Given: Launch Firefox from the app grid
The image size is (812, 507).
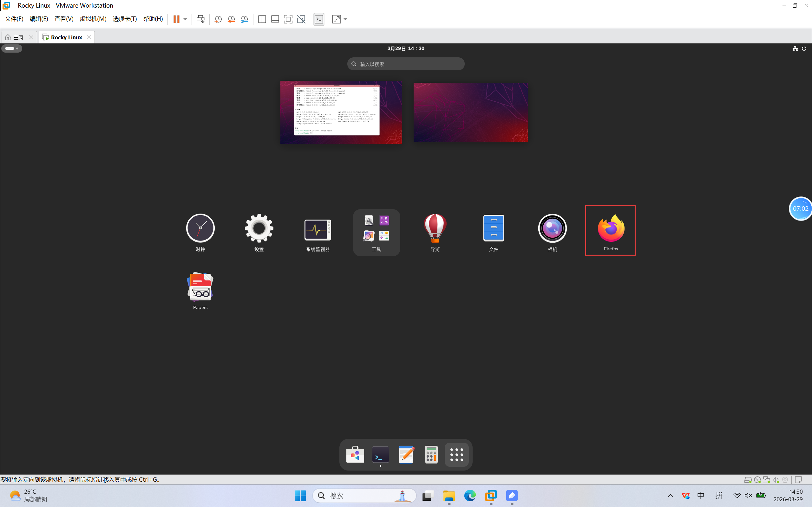Looking at the screenshot, I should tap(610, 230).
